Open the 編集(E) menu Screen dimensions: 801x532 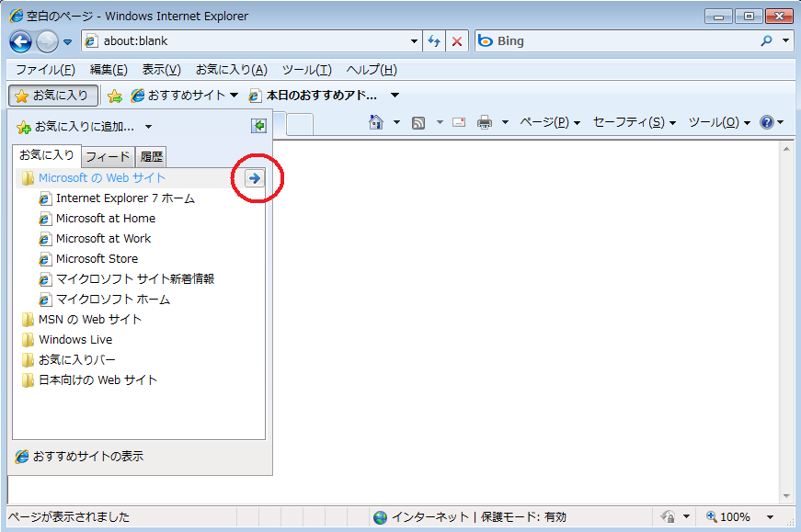click(x=109, y=70)
